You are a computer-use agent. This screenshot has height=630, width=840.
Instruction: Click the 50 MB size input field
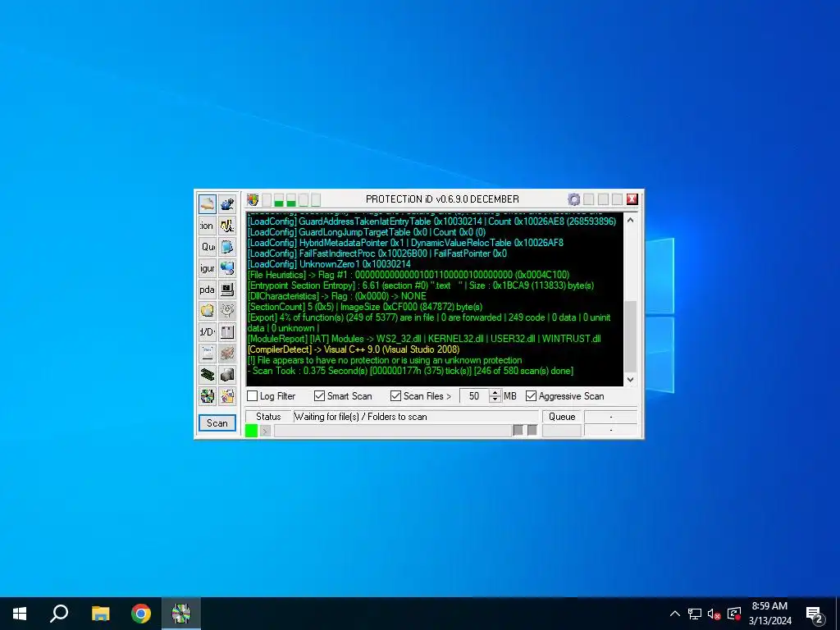(x=475, y=396)
